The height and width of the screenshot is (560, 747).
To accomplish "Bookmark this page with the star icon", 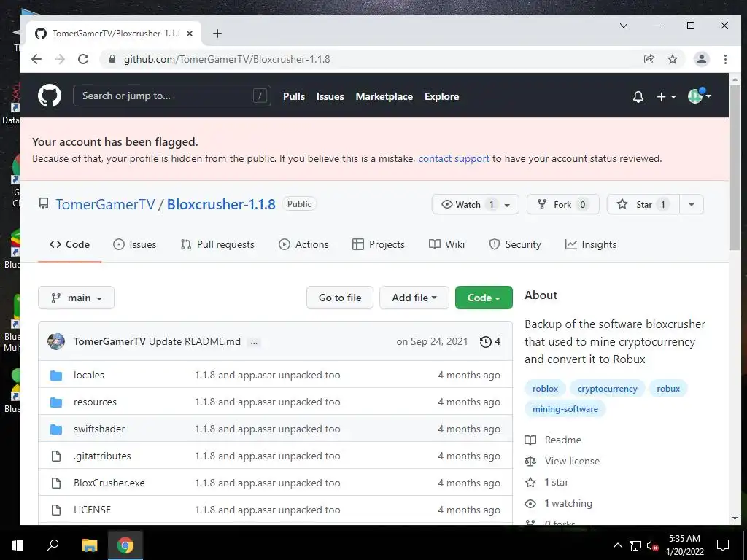I will 672,59.
